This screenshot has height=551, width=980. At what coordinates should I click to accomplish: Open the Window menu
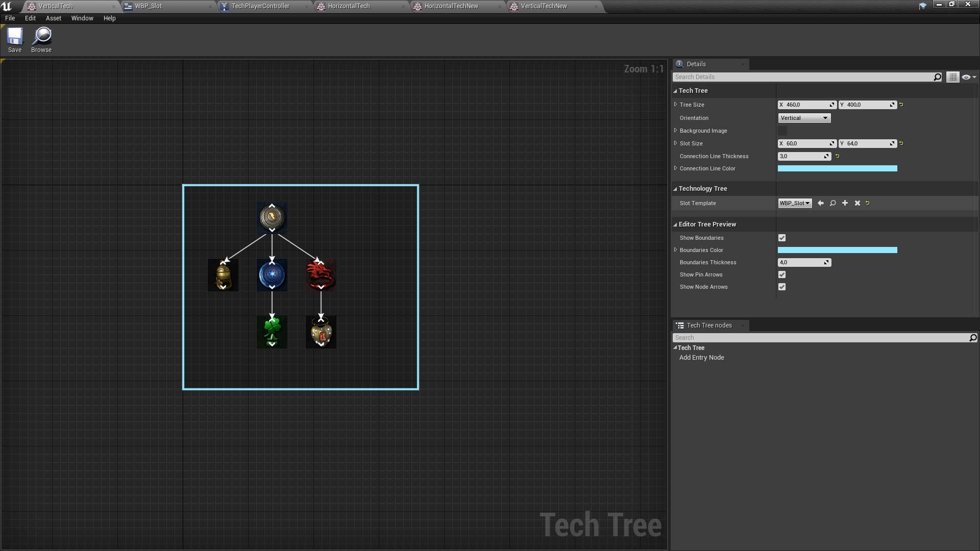click(x=82, y=18)
